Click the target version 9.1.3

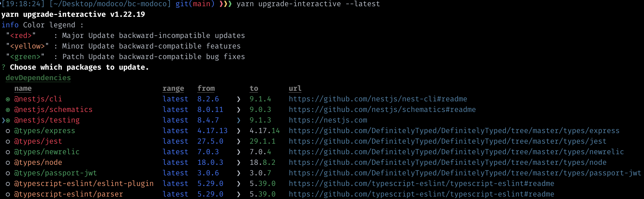point(260,120)
